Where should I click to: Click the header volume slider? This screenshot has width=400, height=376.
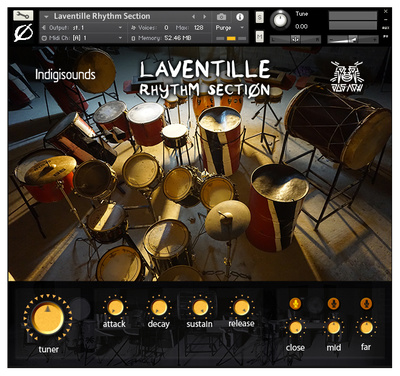coord(353,39)
